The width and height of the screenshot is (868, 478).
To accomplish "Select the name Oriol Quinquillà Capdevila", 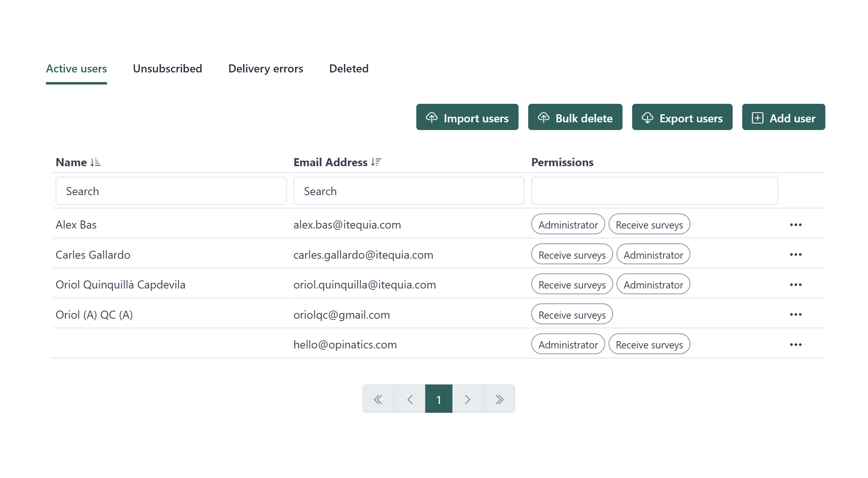I will point(120,284).
